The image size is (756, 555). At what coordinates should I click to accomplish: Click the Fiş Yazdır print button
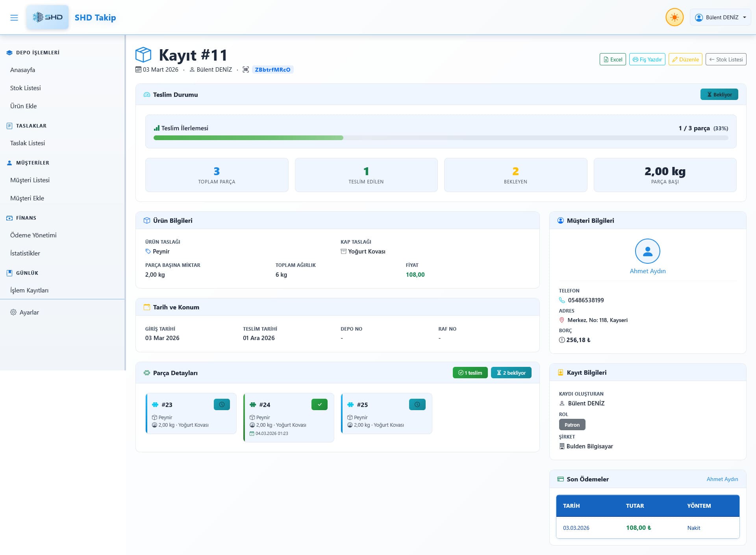coord(647,59)
